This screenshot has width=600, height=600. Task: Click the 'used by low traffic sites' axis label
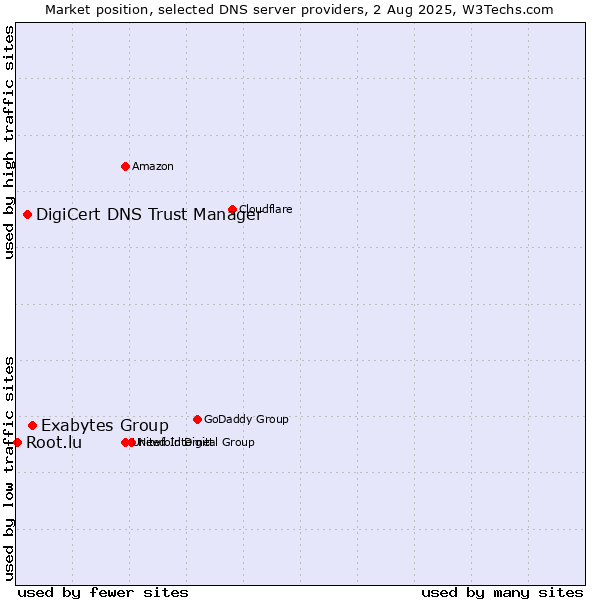pyautogui.click(x=9, y=469)
